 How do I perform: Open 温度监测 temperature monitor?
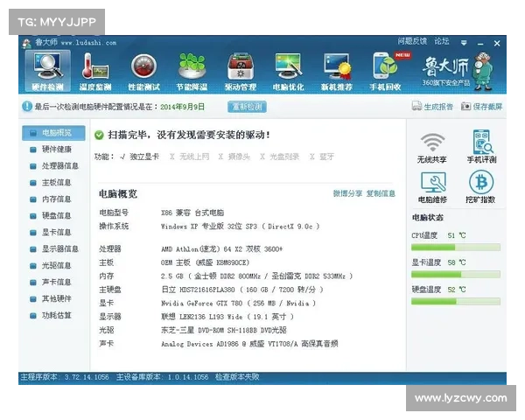[95, 72]
